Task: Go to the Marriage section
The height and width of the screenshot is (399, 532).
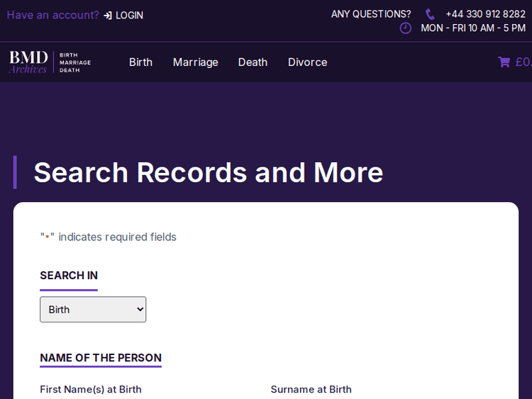Action: coord(195,62)
